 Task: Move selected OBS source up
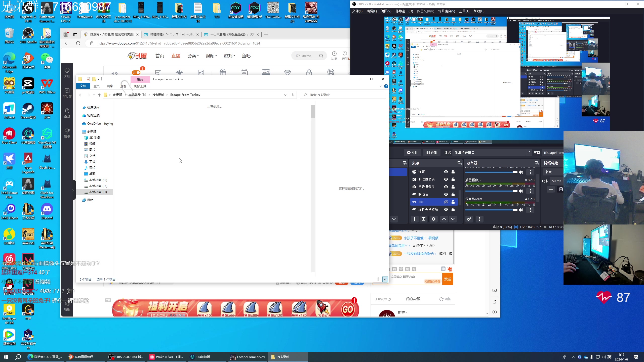[444, 219]
